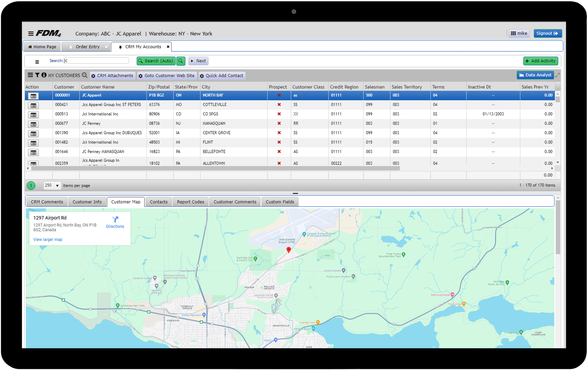Image resolution: width=588 pixels, height=370 pixels.
Task: Switch to the Contacts tab
Action: pos(158,202)
